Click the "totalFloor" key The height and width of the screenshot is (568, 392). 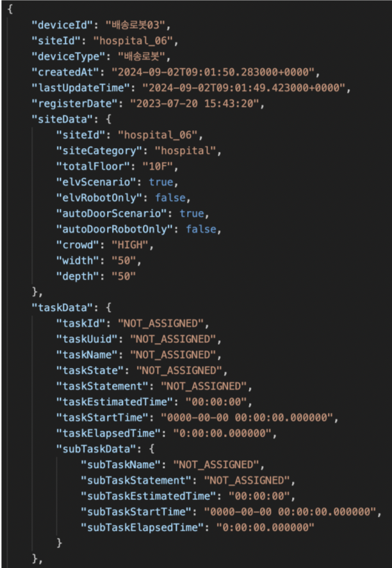pos(93,166)
